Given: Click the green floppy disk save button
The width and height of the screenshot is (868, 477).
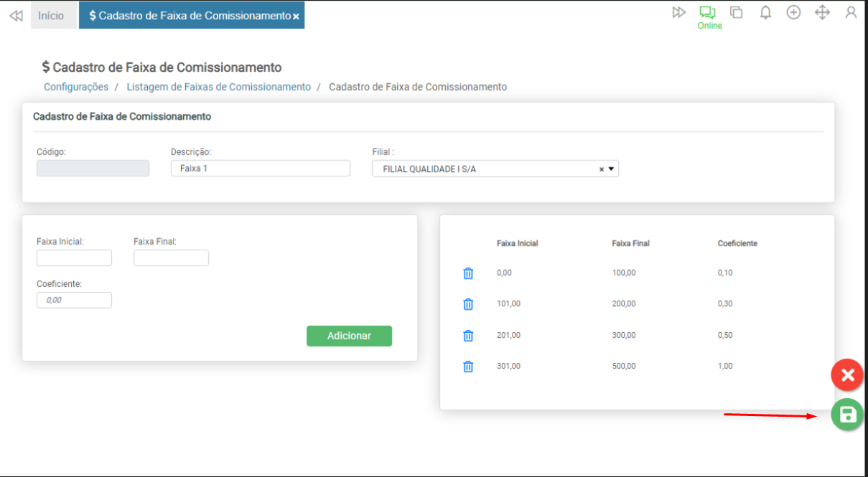Looking at the screenshot, I should [847, 415].
